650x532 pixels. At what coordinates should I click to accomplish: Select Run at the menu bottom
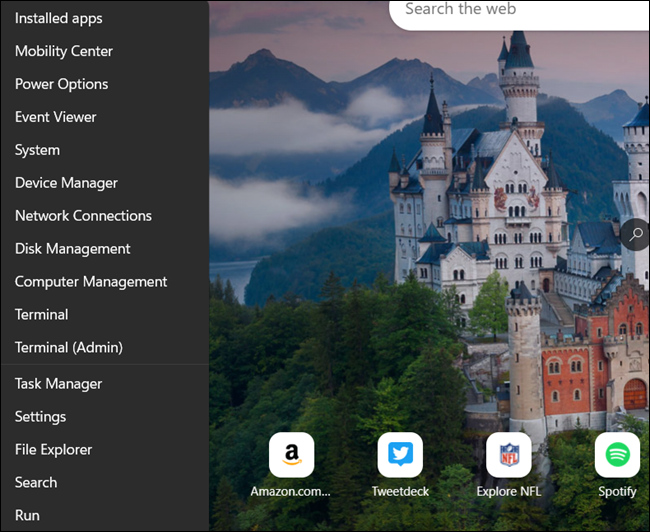[x=28, y=516]
